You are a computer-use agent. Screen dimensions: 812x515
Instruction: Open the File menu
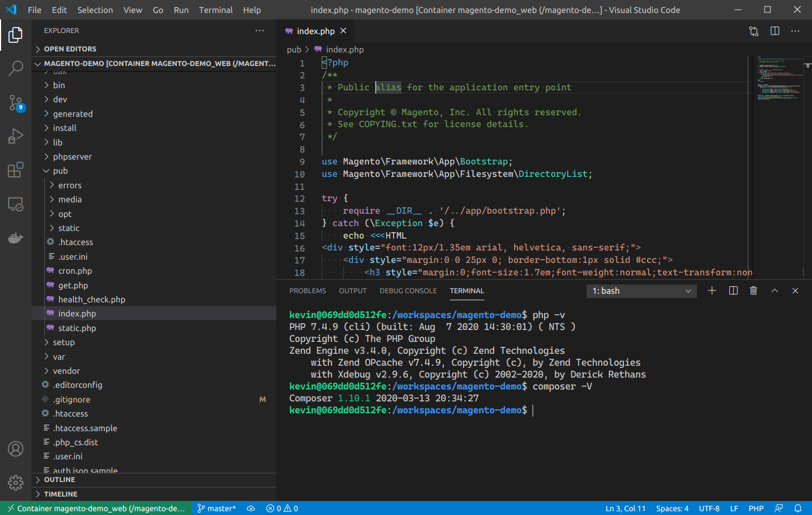tap(35, 10)
